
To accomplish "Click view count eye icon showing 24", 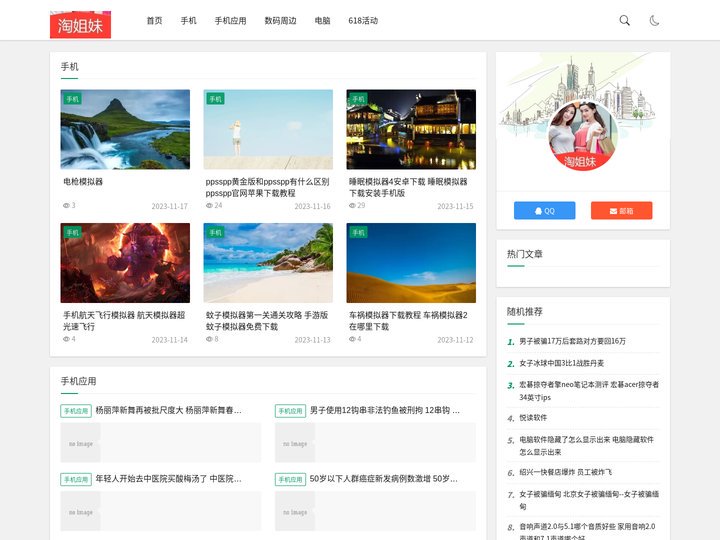I will [209, 205].
